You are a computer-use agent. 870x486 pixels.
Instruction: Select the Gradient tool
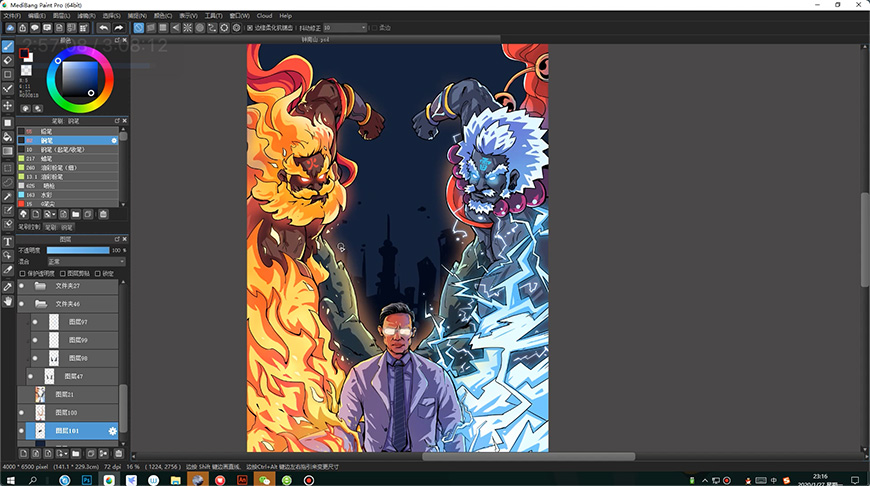point(8,151)
